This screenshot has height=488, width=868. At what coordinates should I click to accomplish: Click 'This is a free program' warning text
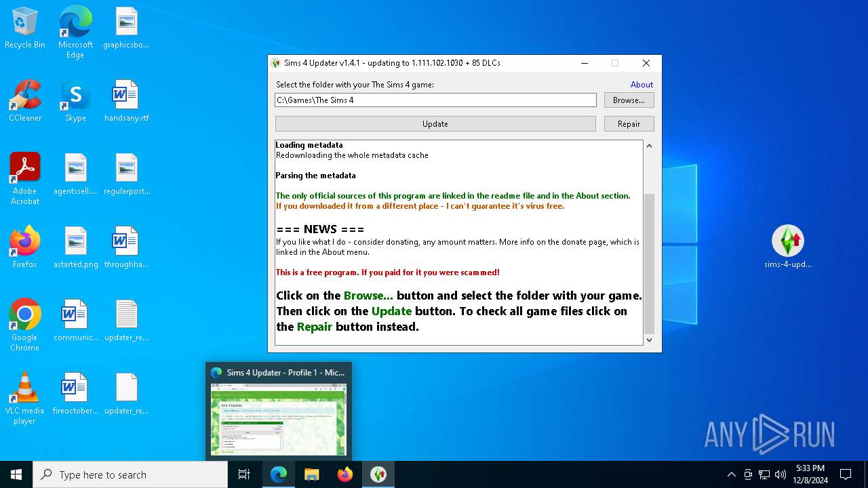pos(388,272)
